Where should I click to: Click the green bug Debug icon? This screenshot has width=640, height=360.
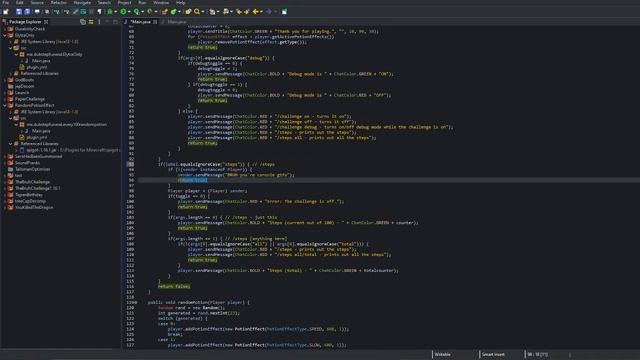[110, 12]
